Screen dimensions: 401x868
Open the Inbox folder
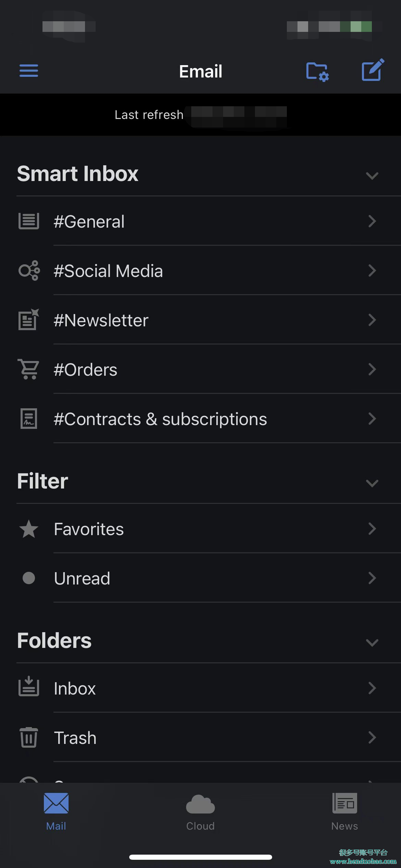point(200,688)
